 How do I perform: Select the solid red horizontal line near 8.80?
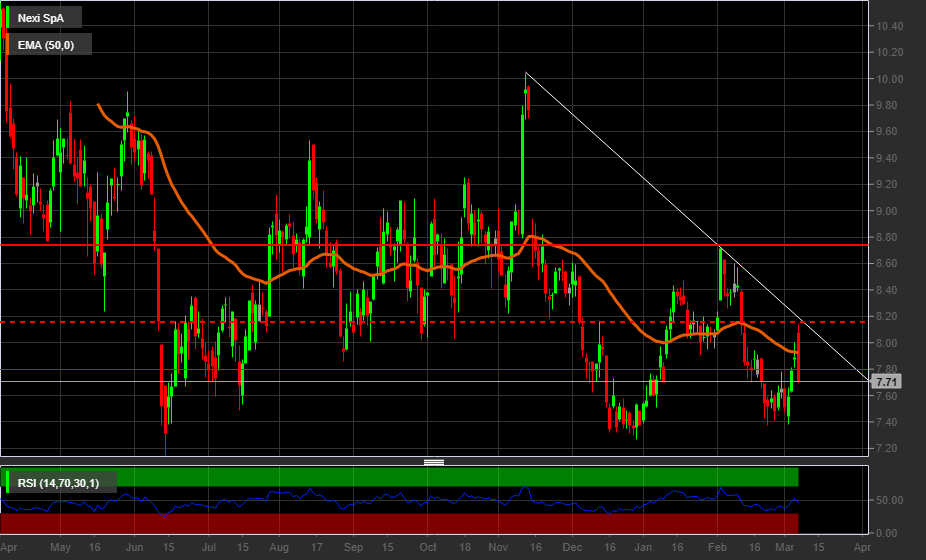click(434, 245)
